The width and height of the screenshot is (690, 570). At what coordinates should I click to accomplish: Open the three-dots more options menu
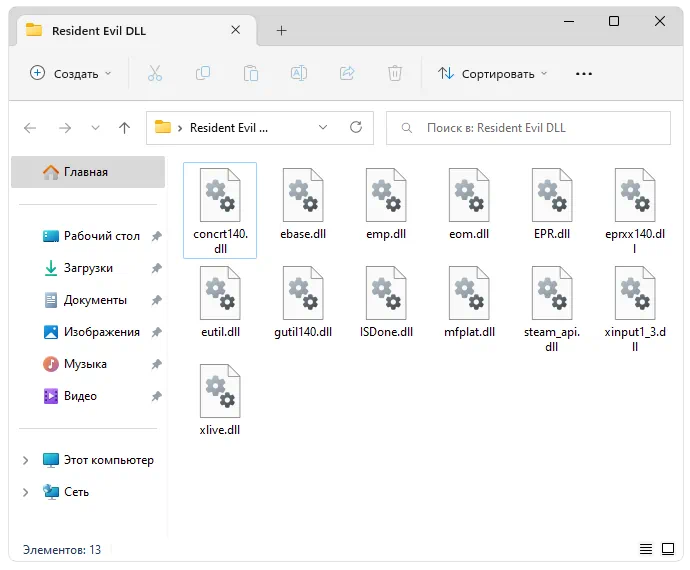click(x=584, y=74)
